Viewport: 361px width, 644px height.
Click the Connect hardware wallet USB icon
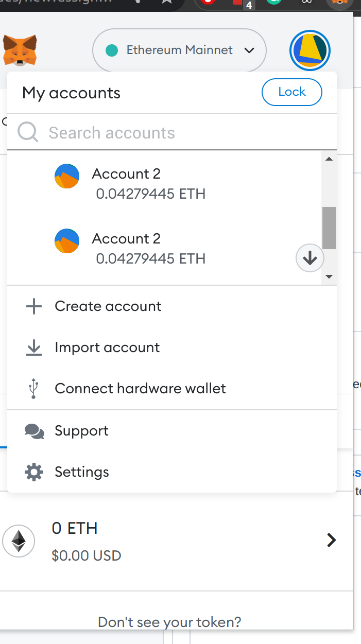(33, 388)
